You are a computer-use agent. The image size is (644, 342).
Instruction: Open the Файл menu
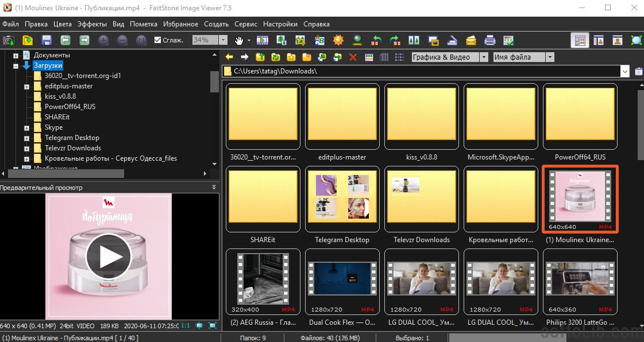[x=11, y=24]
